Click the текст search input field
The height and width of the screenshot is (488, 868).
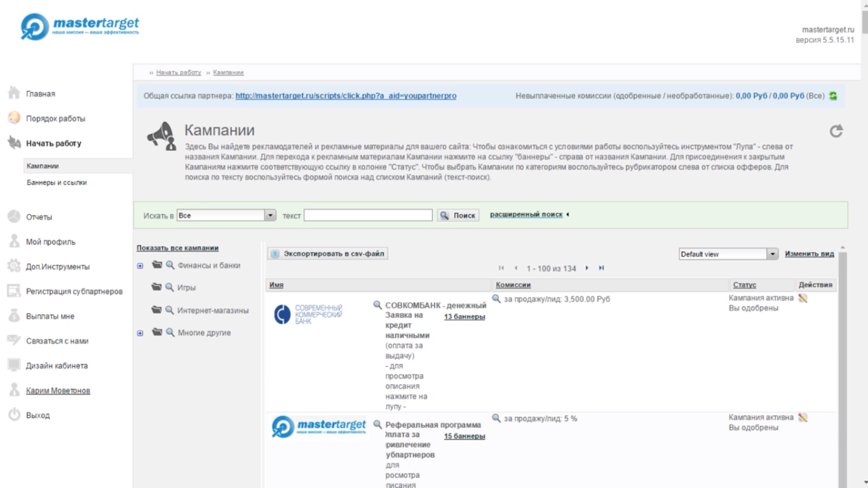pyautogui.click(x=368, y=215)
